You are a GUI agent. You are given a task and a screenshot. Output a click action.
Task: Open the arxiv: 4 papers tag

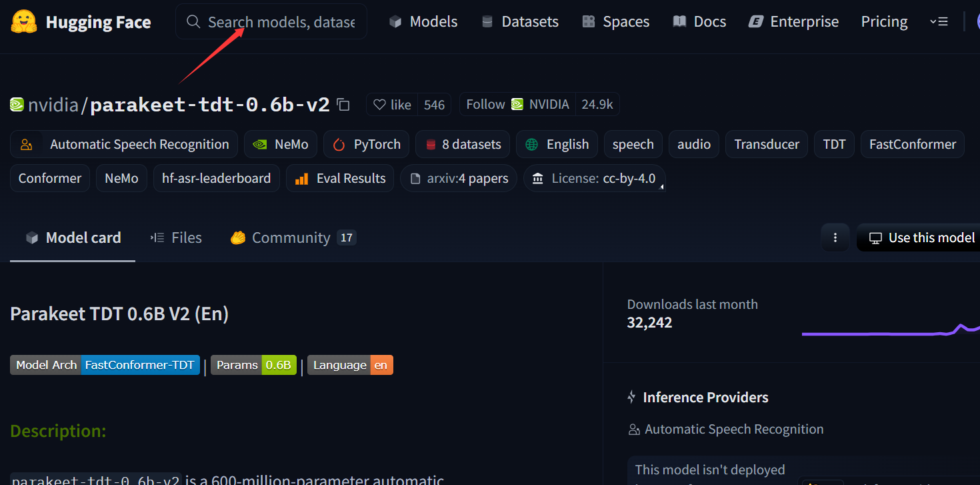tap(459, 178)
